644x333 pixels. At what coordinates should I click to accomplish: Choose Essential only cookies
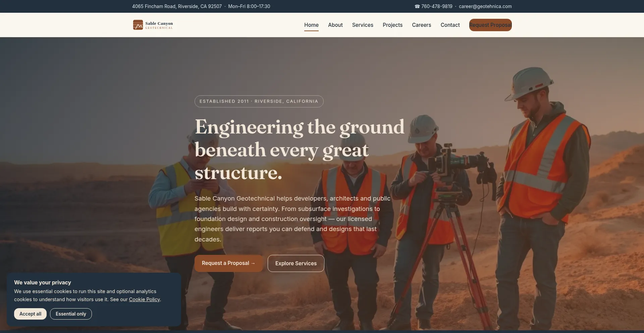coord(71,314)
